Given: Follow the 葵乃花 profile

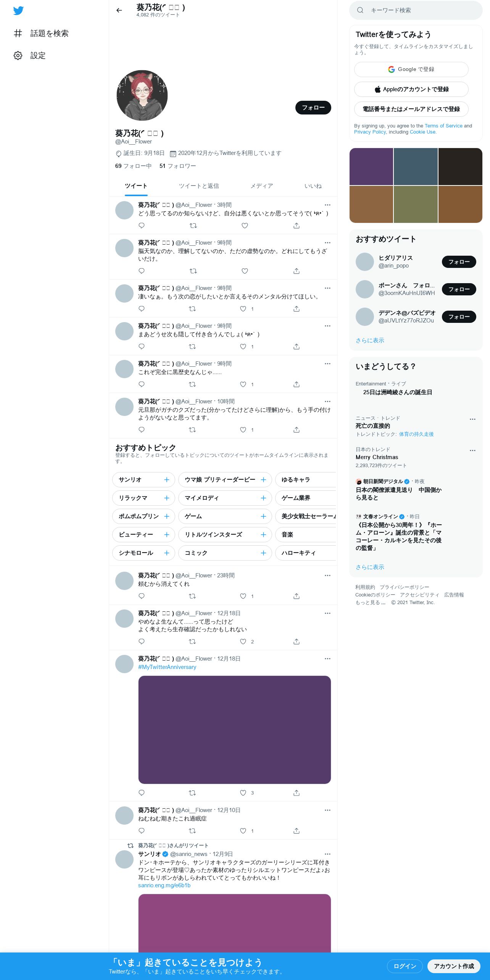Looking at the screenshot, I should click(x=313, y=108).
